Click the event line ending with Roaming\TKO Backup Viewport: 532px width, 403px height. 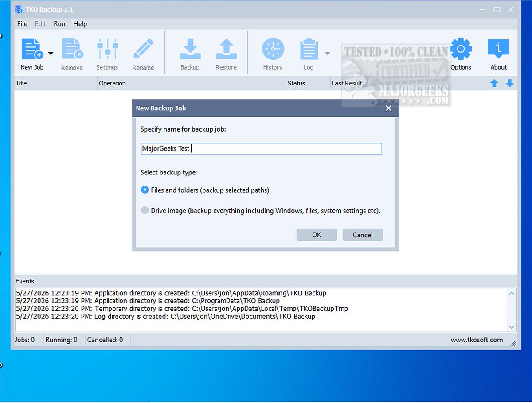tap(171, 293)
